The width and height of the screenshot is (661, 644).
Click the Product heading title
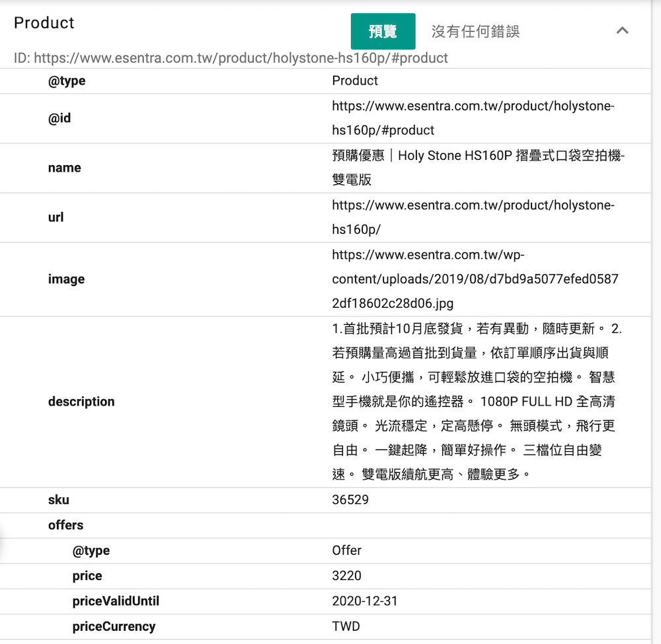[x=44, y=22]
